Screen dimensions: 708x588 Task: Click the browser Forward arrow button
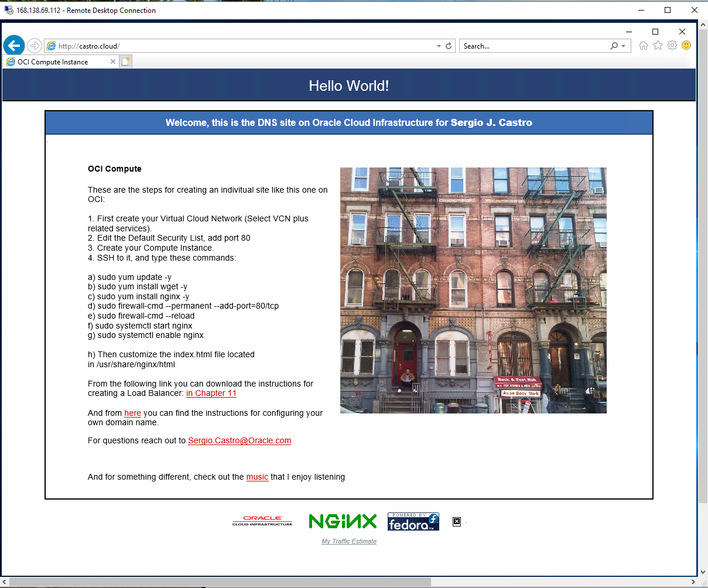pyautogui.click(x=35, y=46)
